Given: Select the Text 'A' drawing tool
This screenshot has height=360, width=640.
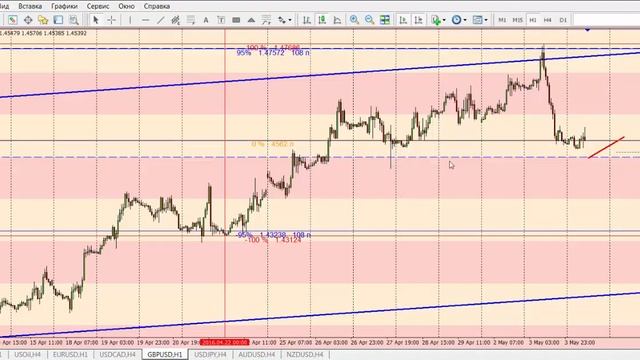Looking at the screenshot, I should point(206,20).
